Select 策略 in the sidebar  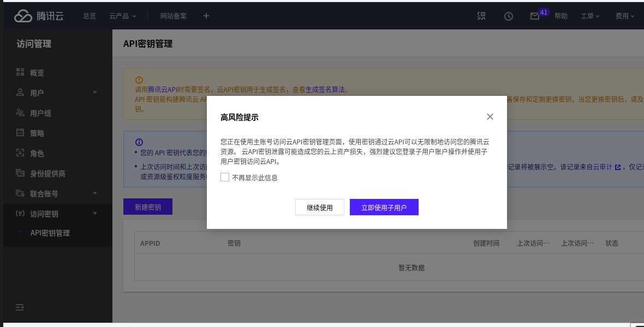[37, 133]
